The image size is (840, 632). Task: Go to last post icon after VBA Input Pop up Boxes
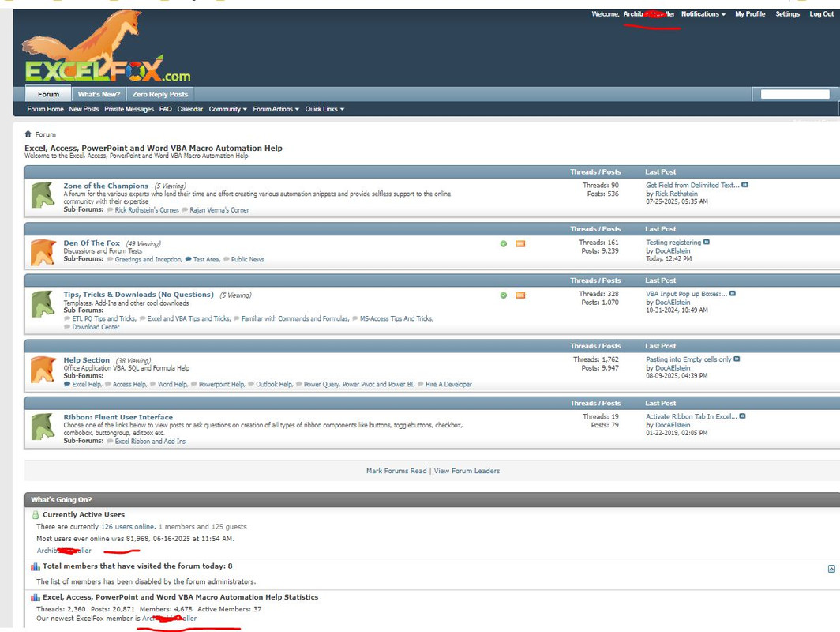point(733,294)
